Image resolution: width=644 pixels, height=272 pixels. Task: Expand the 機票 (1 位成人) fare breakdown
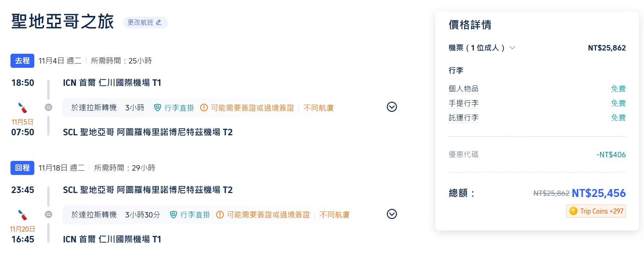512,48
